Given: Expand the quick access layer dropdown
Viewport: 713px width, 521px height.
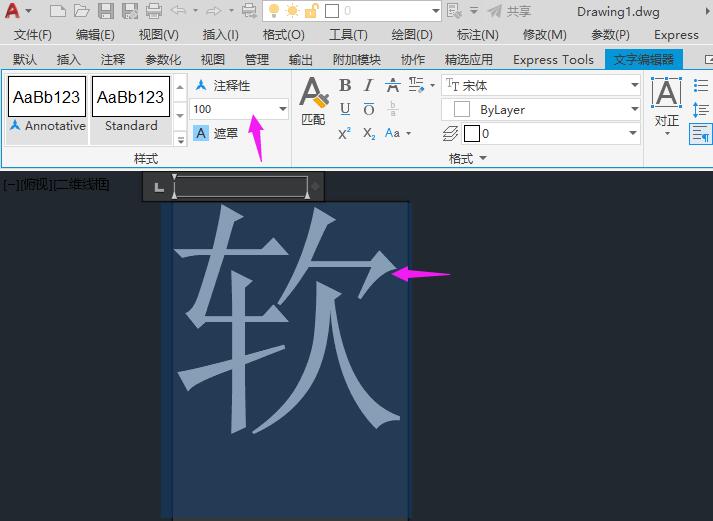Looking at the screenshot, I should pos(436,10).
